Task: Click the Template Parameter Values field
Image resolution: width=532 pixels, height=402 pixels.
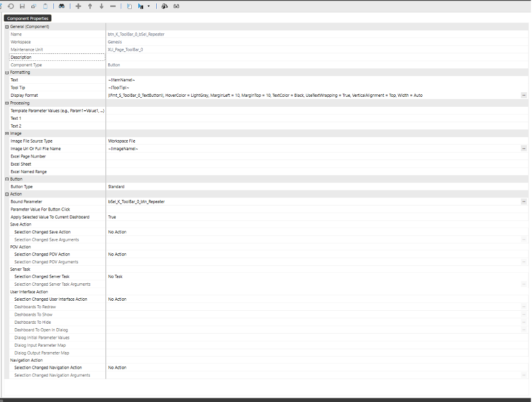Action: 317,111
